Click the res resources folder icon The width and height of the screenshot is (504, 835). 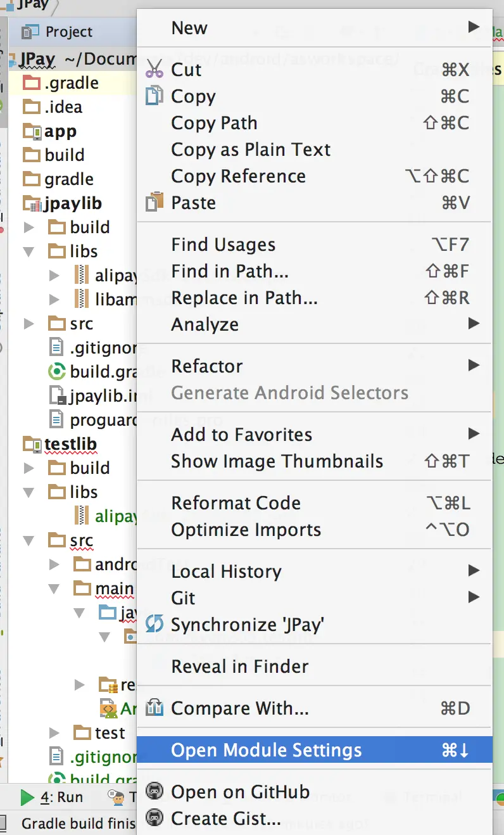pos(108,685)
